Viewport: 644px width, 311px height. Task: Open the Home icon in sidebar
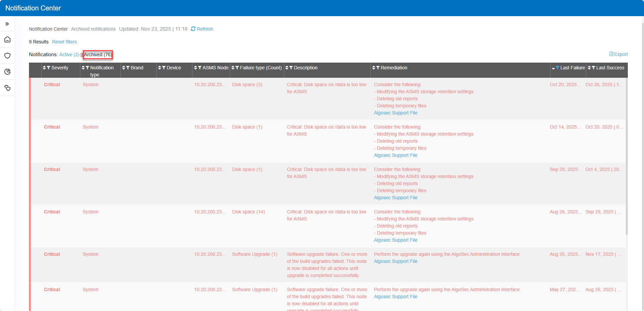[x=7, y=40]
